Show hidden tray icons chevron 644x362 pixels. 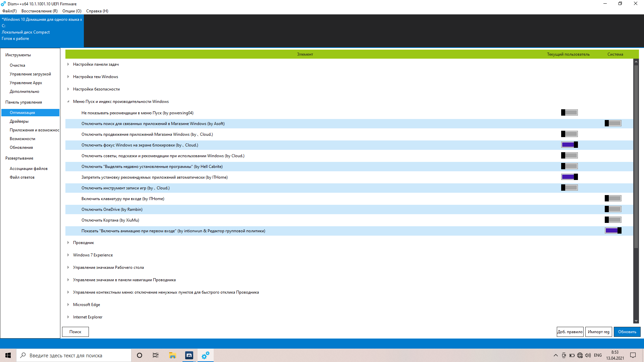(556, 355)
